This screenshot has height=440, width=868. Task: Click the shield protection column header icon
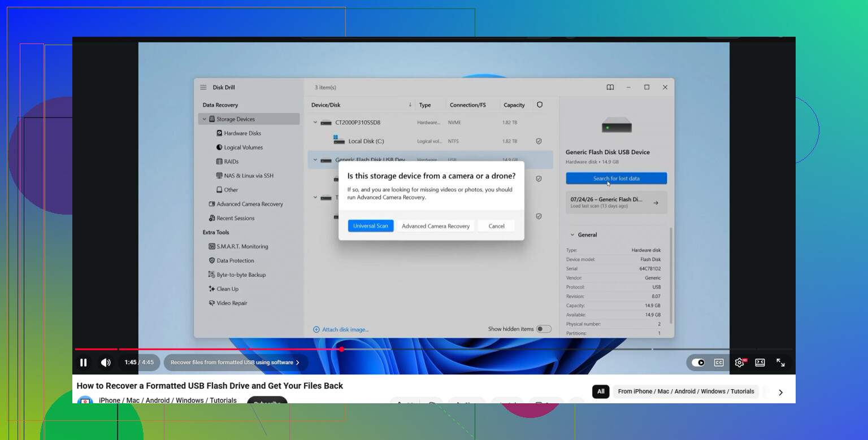(x=540, y=105)
